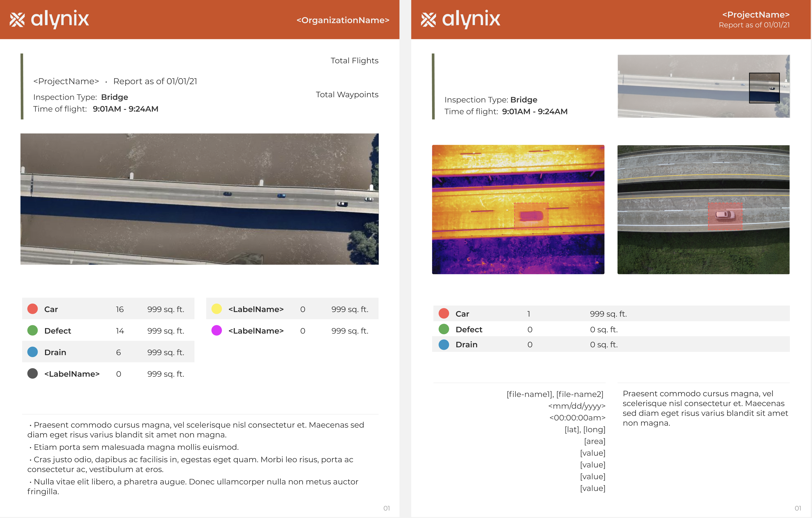
Task: Click Drain count value 6
Action: (x=118, y=352)
